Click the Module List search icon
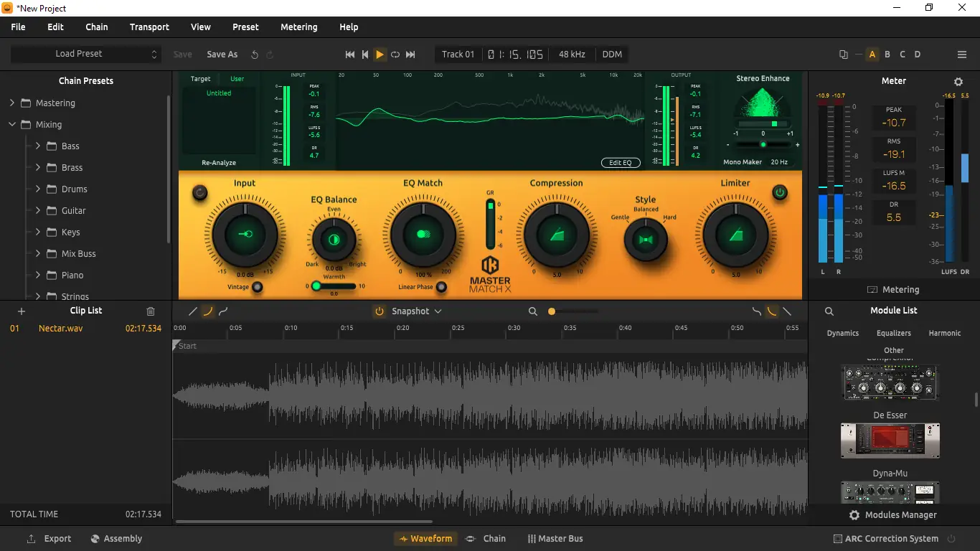980x551 pixels. coord(829,311)
